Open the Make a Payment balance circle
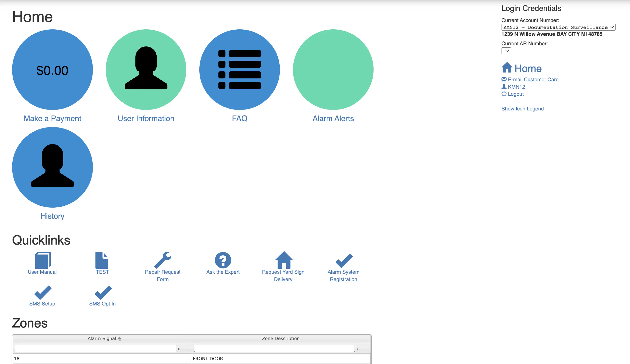Viewport: 630px width, 364px height. click(x=52, y=70)
